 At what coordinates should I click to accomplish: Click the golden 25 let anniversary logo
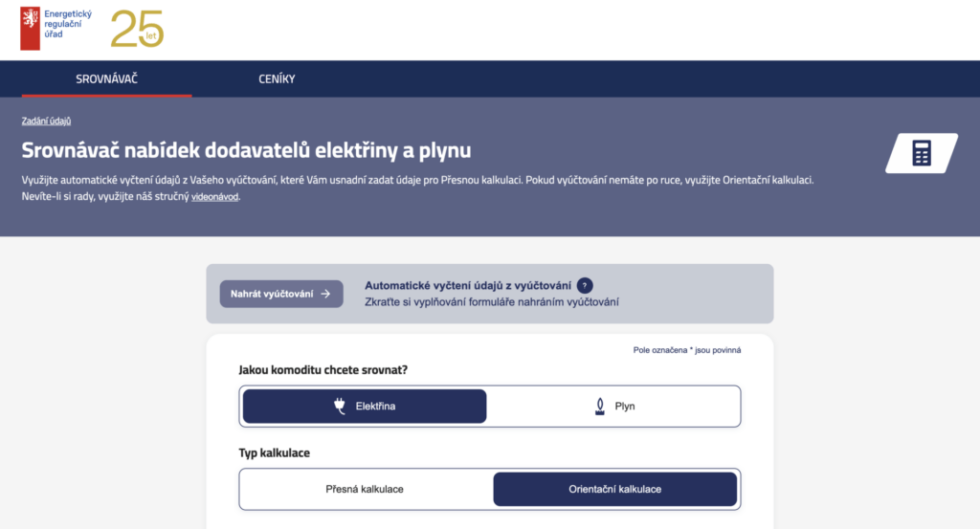(137, 30)
